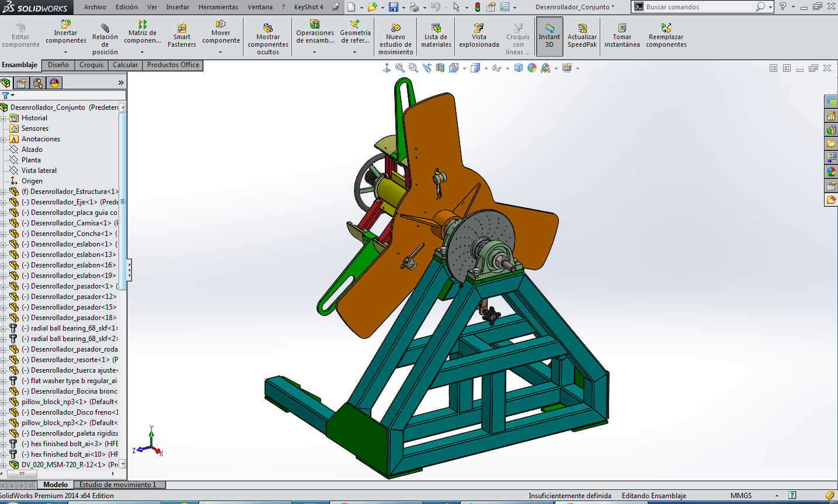Image resolution: width=838 pixels, height=504 pixels.
Task: Expand Historial tree node
Action: (4, 118)
